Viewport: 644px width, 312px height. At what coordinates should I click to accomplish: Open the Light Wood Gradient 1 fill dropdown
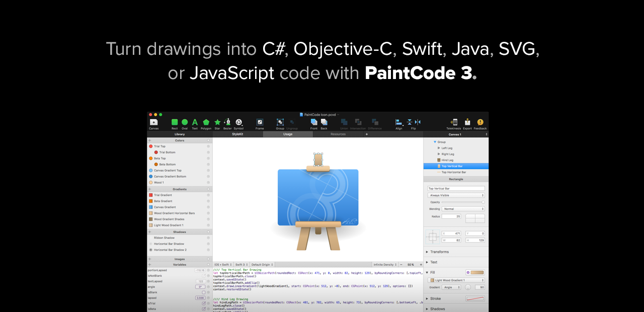[456, 280]
